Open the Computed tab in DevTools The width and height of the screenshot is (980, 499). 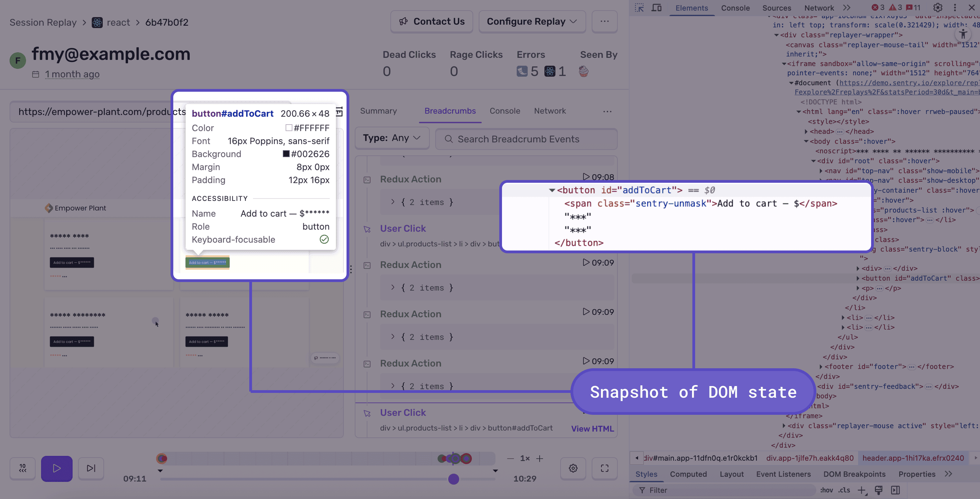click(688, 474)
